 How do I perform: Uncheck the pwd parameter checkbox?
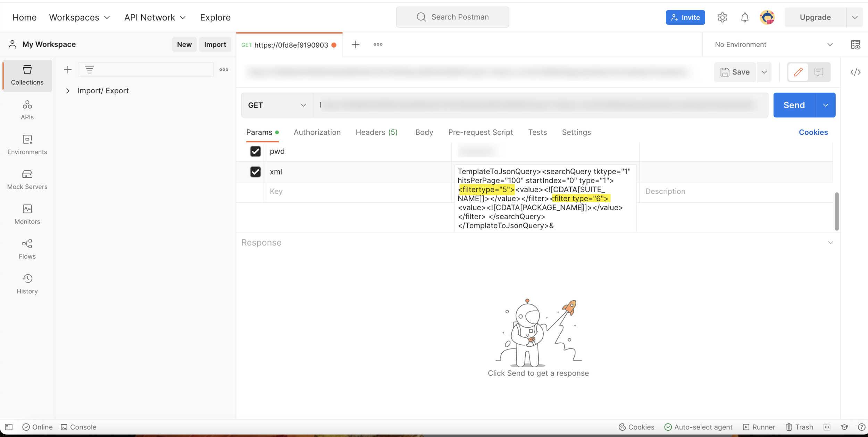(255, 151)
